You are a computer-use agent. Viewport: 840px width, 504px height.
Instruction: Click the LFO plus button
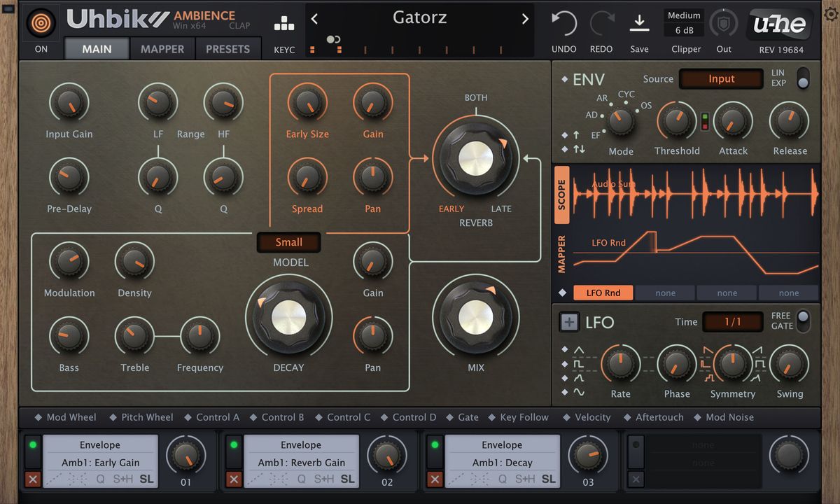point(569,322)
